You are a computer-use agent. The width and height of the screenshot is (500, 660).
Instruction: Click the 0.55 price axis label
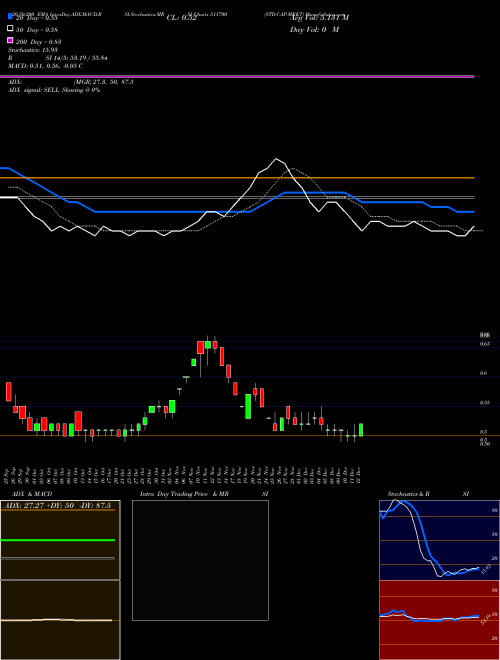point(484,402)
